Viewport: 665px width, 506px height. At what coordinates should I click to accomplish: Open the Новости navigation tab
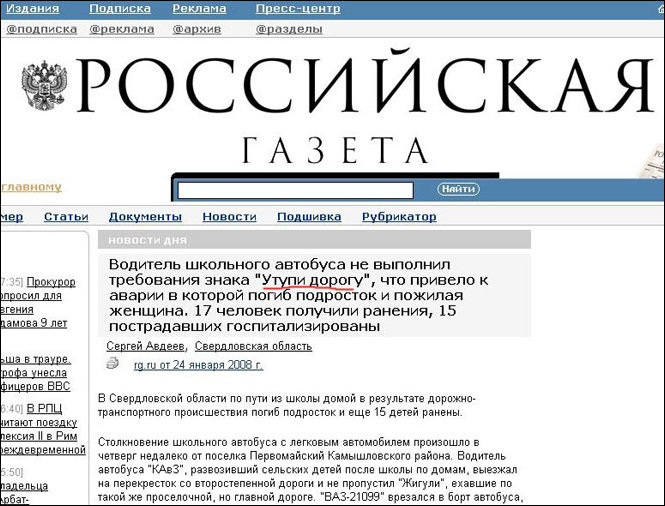coord(229,217)
